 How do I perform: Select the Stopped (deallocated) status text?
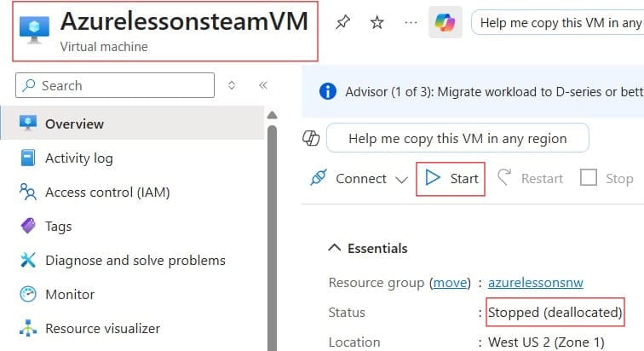555,313
